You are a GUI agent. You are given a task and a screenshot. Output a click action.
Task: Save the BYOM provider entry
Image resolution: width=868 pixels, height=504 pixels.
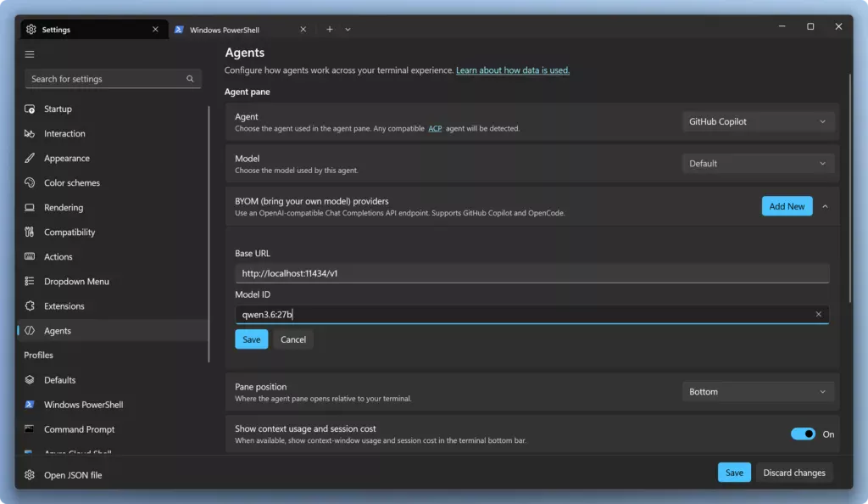pos(251,339)
